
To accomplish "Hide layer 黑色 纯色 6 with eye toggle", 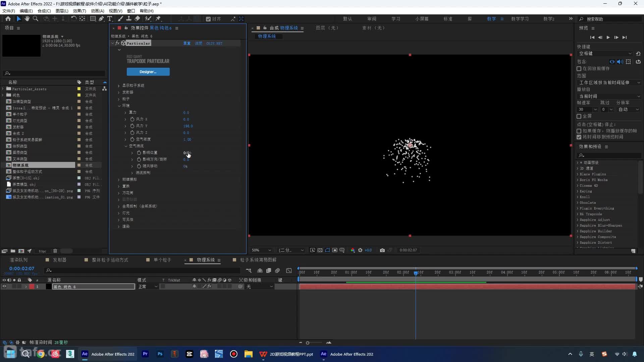I will point(4,287).
